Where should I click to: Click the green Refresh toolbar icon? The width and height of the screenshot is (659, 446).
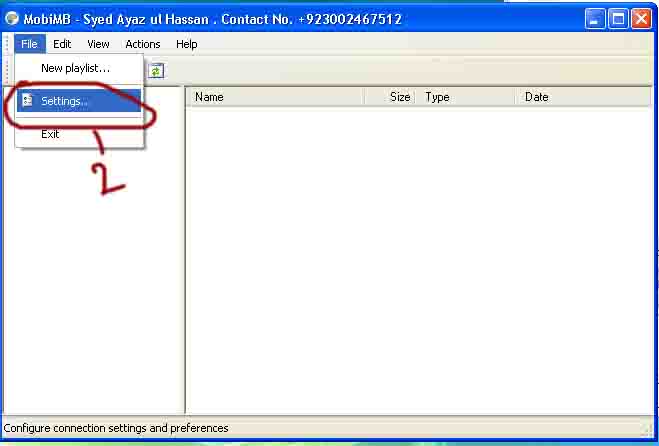(156, 71)
